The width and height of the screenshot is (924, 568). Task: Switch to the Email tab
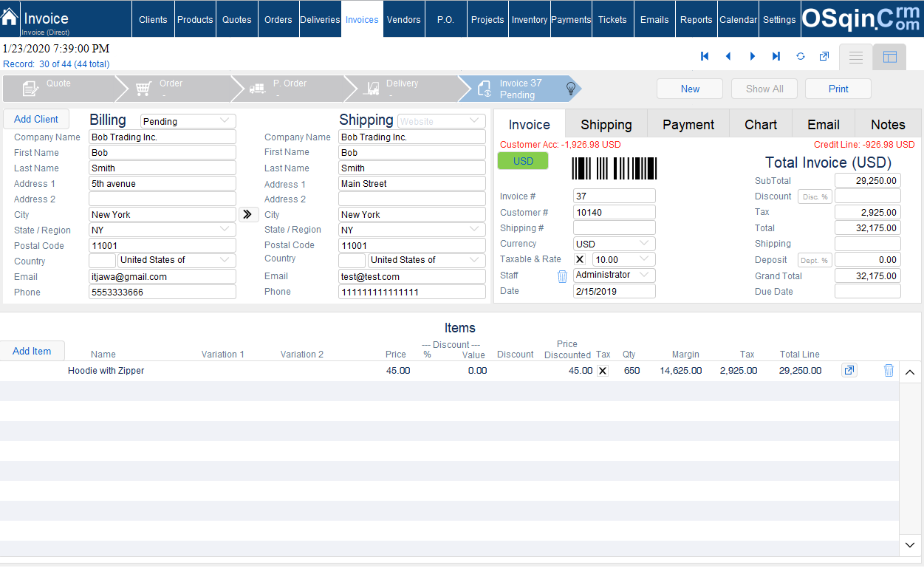(824, 124)
